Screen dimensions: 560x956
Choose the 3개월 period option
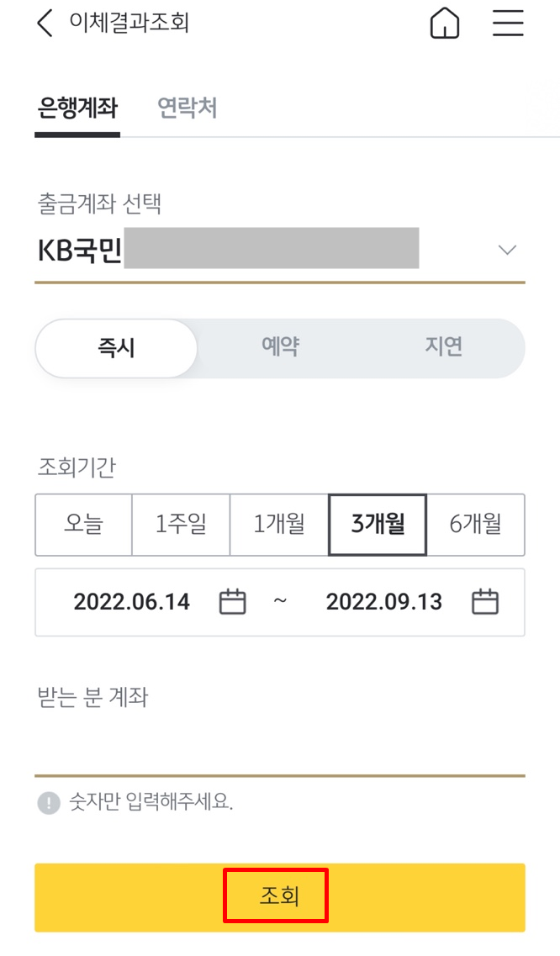pos(377,525)
